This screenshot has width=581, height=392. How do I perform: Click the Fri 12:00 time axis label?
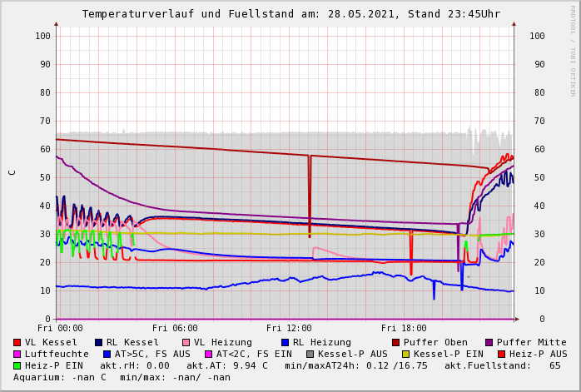point(290,328)
